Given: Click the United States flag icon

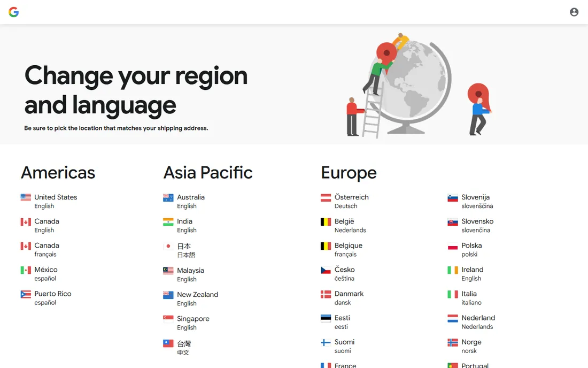Looking at the screenshot, I should click(x=26, y=197).
